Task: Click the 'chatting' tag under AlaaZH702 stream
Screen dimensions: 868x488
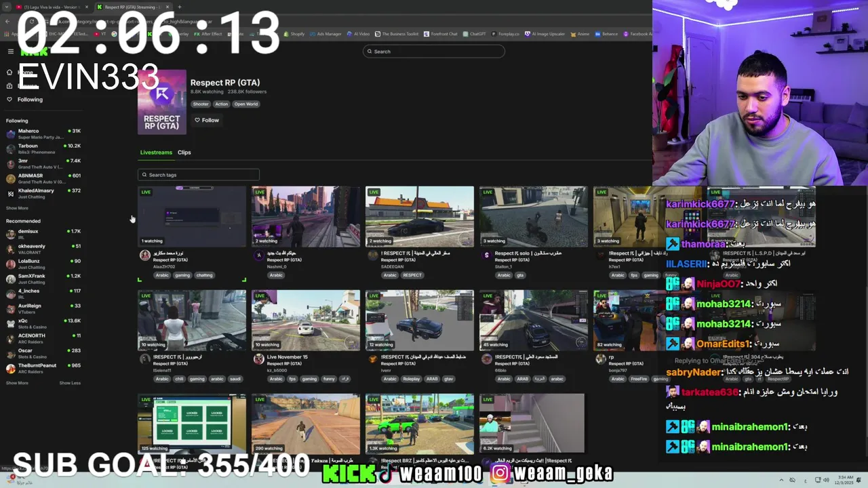Action: pos(204,275)
